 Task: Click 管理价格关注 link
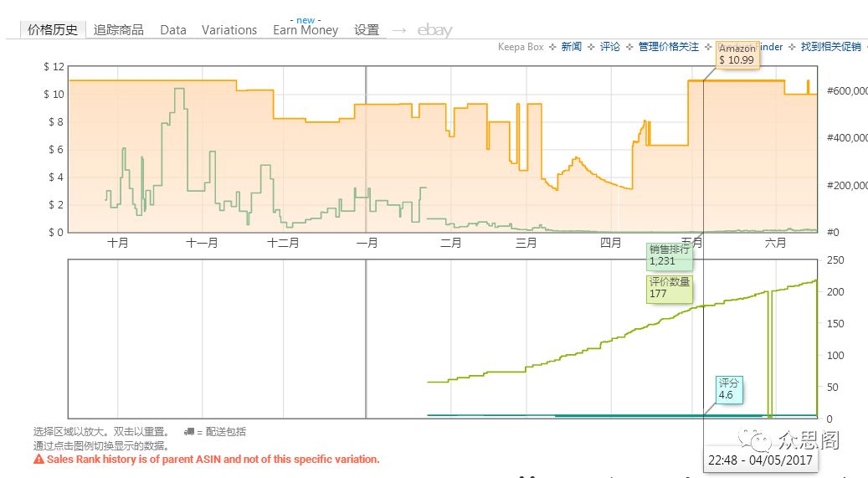point(669,47)
